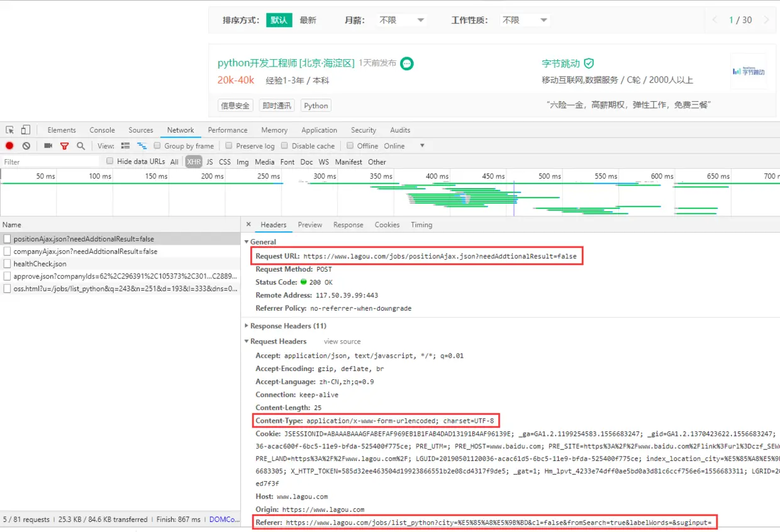Check the Offline checkbox
780x532 pixels.
pyautogui.click(x=350, y=145)
